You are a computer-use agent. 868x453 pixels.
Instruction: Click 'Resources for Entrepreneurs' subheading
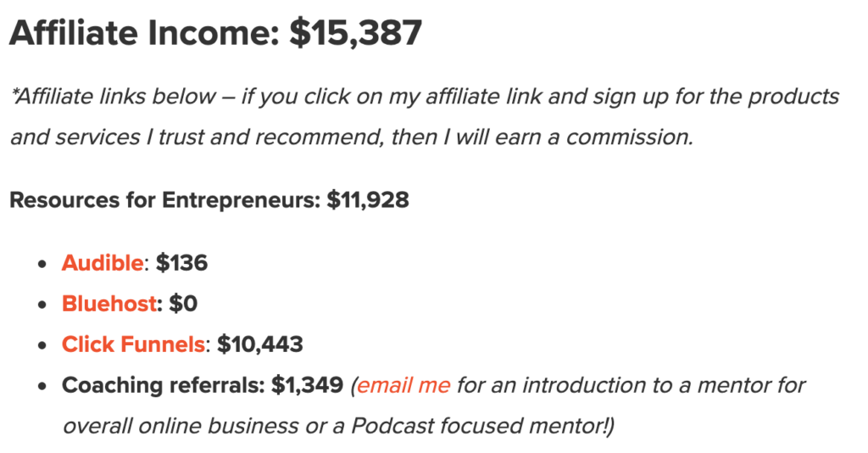(165, 200)
